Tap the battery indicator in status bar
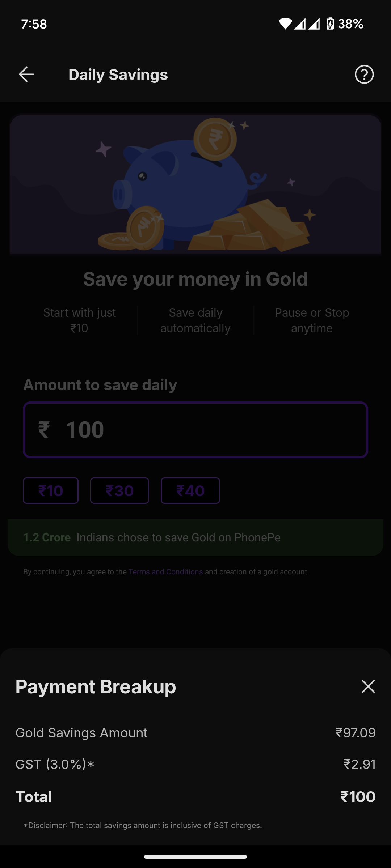Viewport: 391px width, 868px height. [x=330, y=24]
